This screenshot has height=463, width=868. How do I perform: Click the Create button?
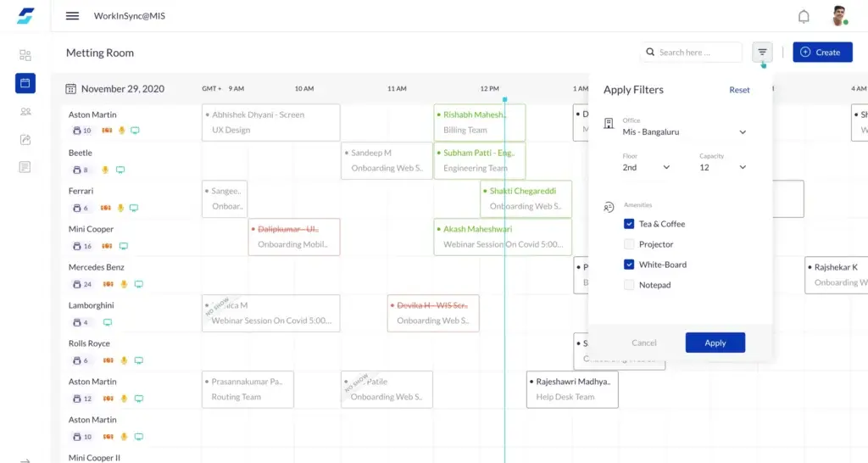click(x=822, y=52)
